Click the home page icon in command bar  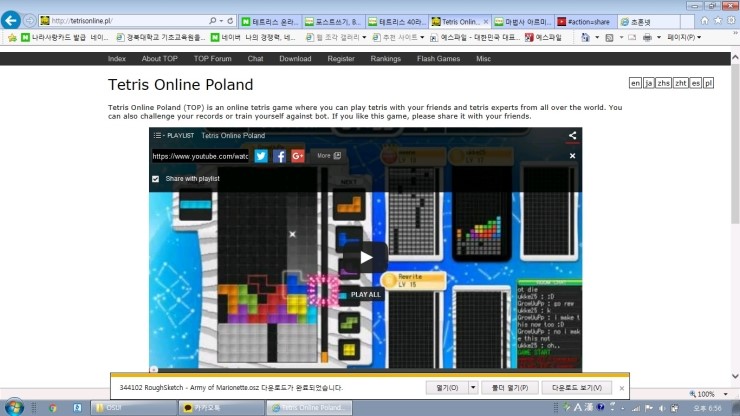coord(585,37)
